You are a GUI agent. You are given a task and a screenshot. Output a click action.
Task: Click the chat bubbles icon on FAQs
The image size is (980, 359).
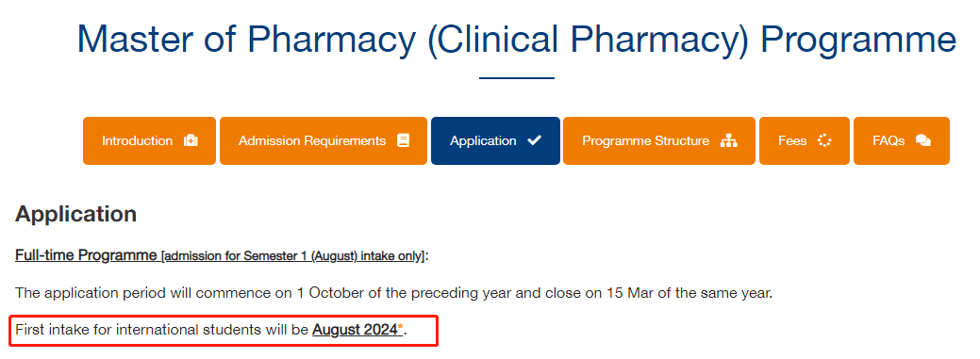pyautogui.click(x=923, y=141)
